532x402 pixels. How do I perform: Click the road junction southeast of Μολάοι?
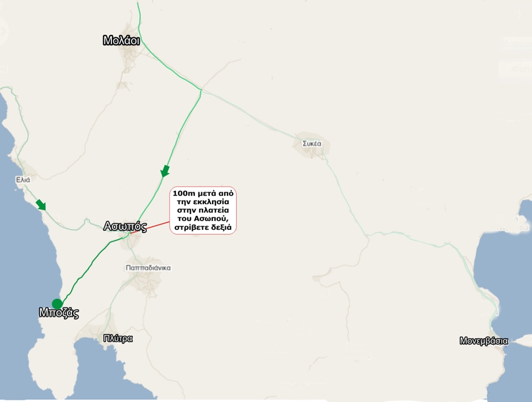[x=201, y=90]
